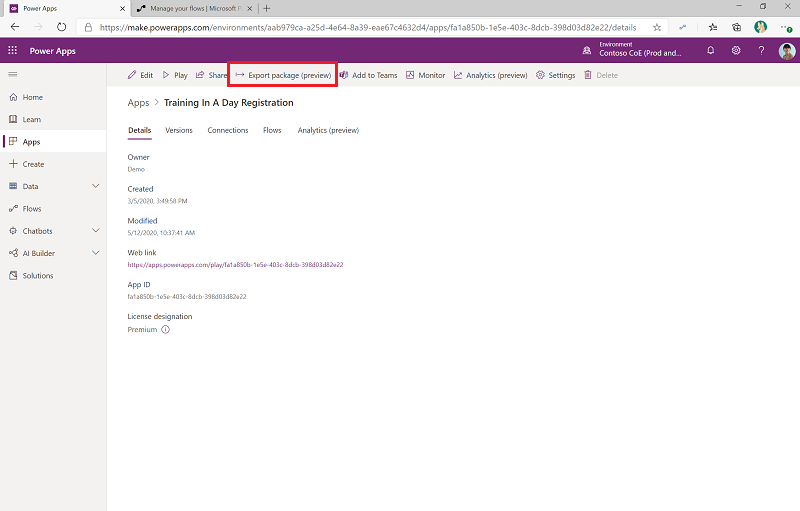Click the Owner value Demo
This screenshot has height=511, width=800.
pyautogui.click(x=136, y=169)
